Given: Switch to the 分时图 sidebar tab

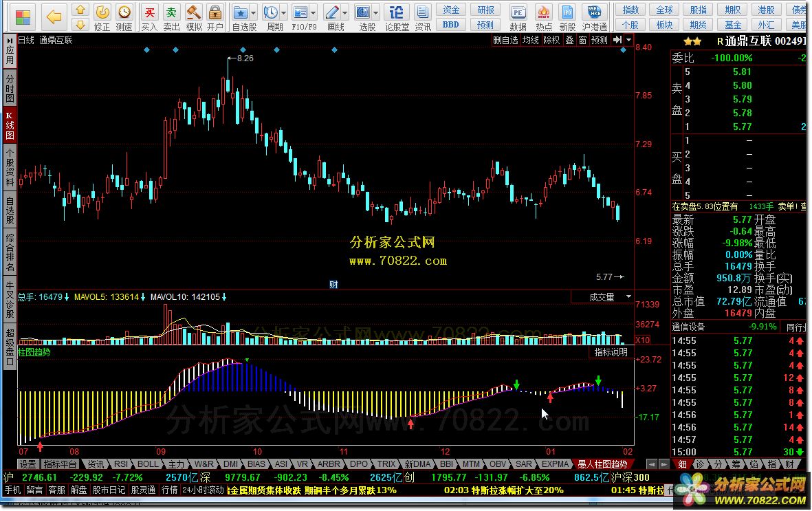Looking at the screenshot, I should click(10, 88).
